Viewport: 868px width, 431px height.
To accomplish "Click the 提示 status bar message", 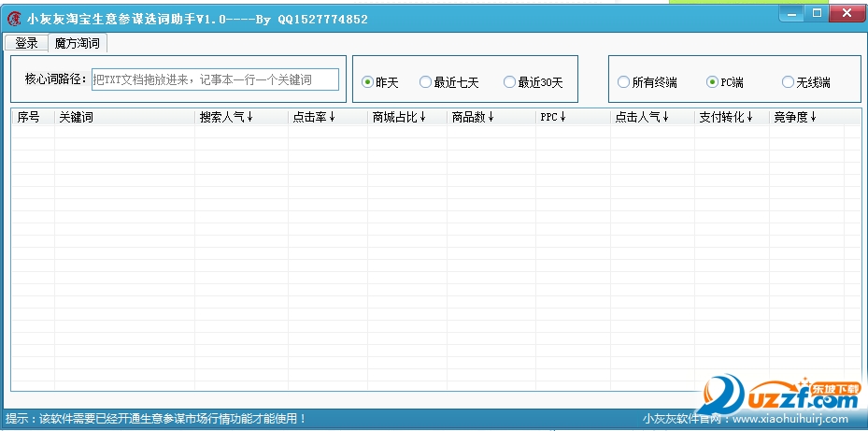I will (x=156, y=418).
